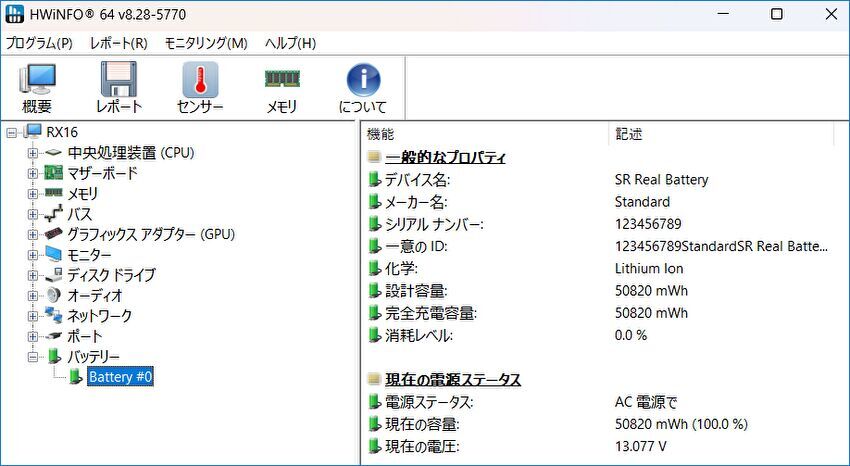Select the バッテリー label in the tree
The height and width of the screenshot is (466, 850).
pyautogui.click(x=93, y=357)
